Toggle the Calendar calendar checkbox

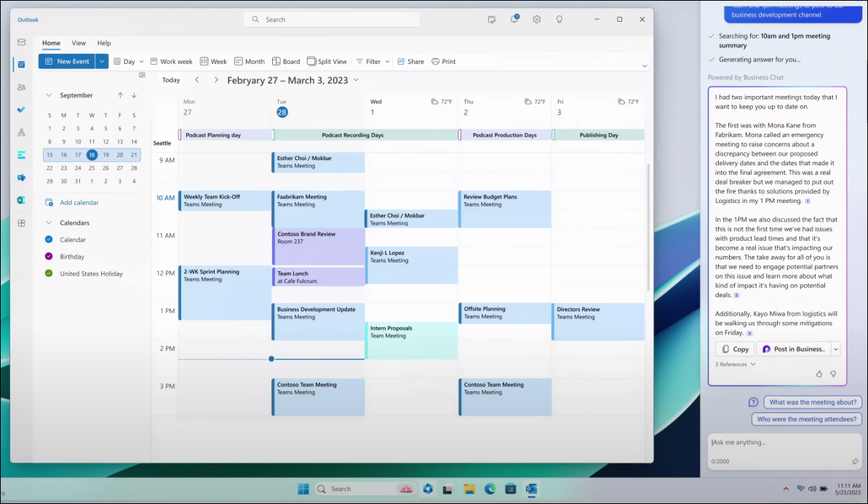point(49,239)
